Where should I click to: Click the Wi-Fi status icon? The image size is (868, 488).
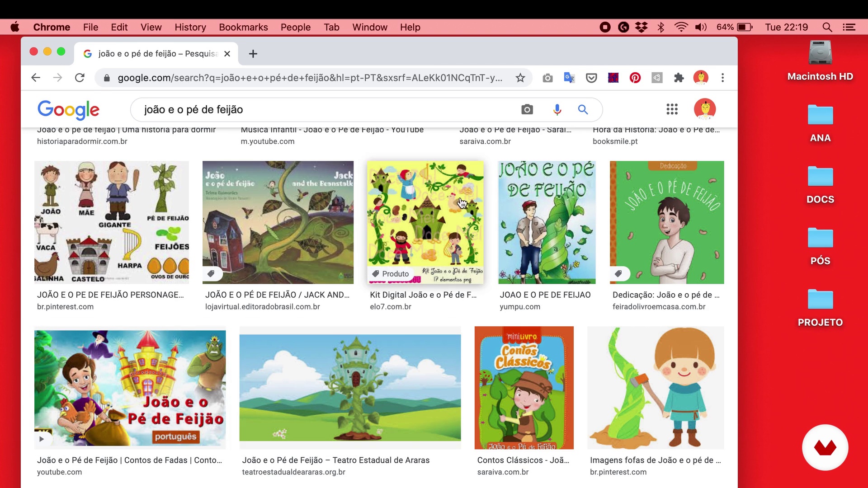click(x=681, y=27)
